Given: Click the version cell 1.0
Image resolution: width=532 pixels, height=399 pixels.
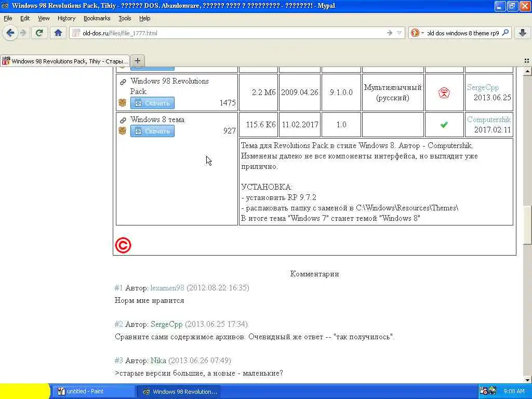Looking at the screenshot, I should [341, 125].
